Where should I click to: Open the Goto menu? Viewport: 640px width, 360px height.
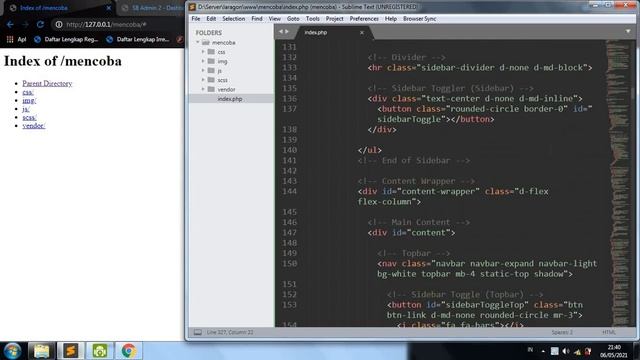click(293, 19)
